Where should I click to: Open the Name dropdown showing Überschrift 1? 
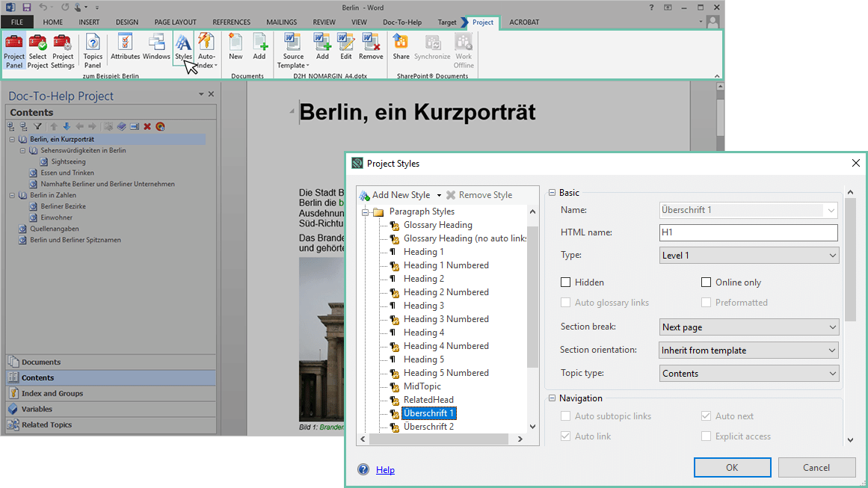[748, 210]
